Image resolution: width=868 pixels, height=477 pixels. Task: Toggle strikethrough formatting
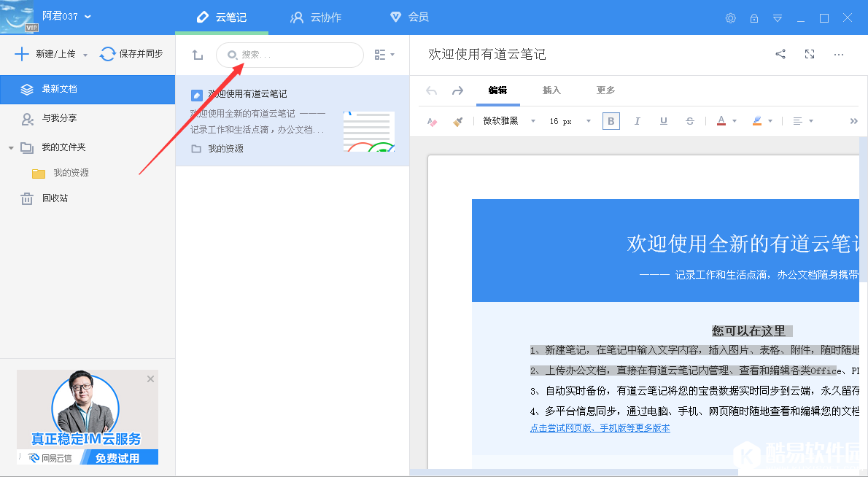point(689,121)
